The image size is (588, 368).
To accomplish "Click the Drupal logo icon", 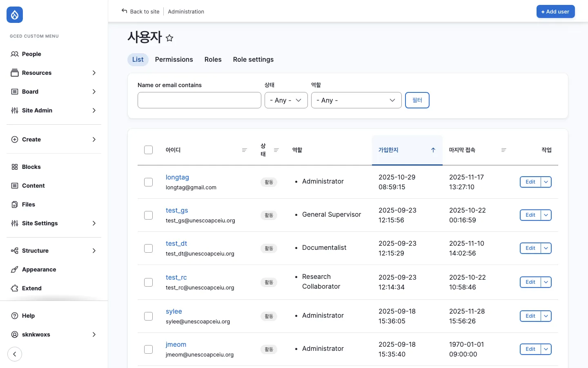I will click(15, 15).
